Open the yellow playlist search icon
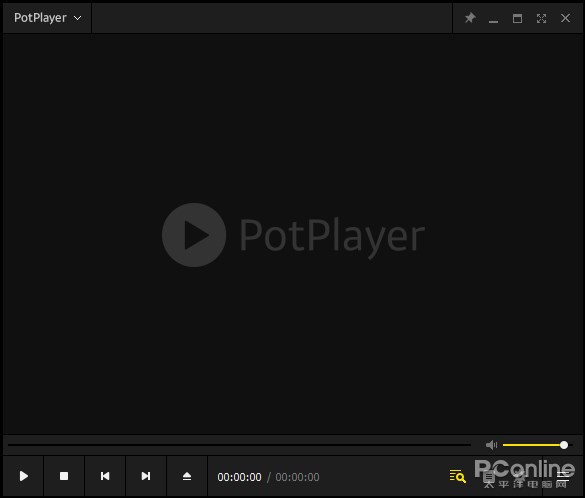Screen dimensions: 585x498 457,476
